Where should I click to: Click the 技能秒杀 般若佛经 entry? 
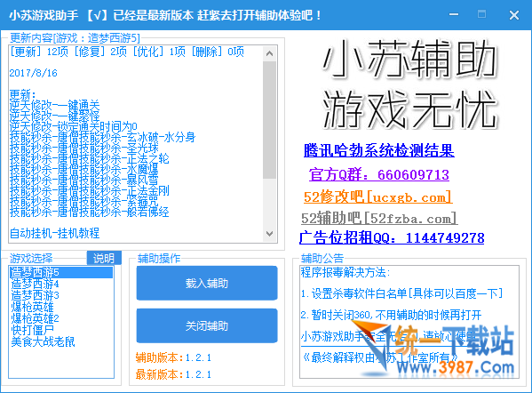(x=89, y=212)
